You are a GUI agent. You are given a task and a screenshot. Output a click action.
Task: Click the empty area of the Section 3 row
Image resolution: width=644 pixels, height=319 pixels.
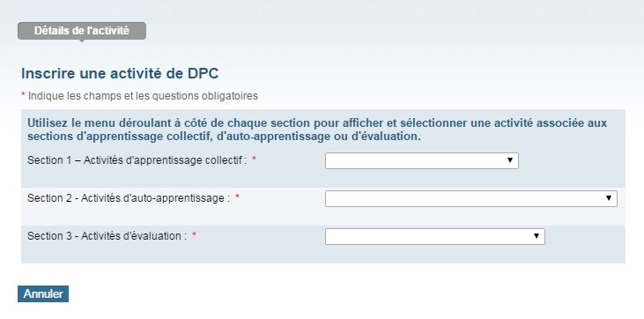pos(583,245)
